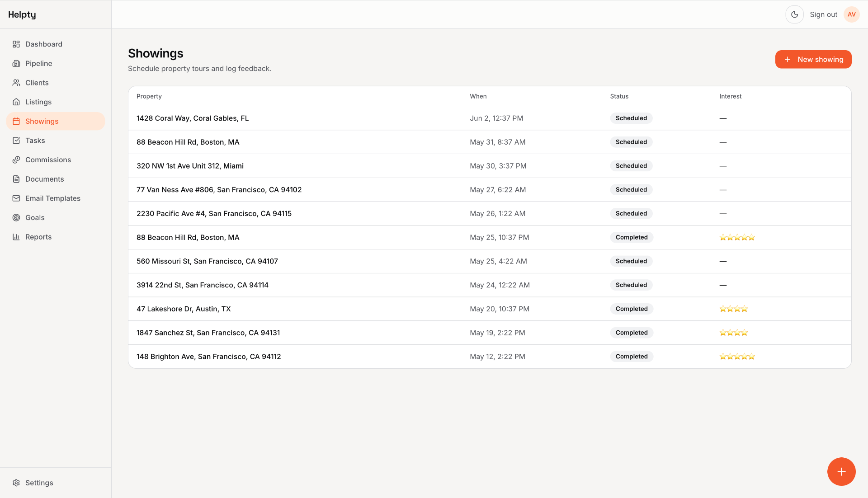Screen dimensions: 868x498
Task: Click the date May 27, 6:22 AM
Action: 498,190
